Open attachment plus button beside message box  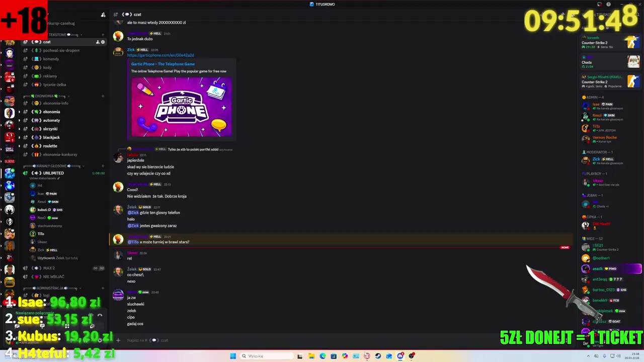[x=118, y=340]
